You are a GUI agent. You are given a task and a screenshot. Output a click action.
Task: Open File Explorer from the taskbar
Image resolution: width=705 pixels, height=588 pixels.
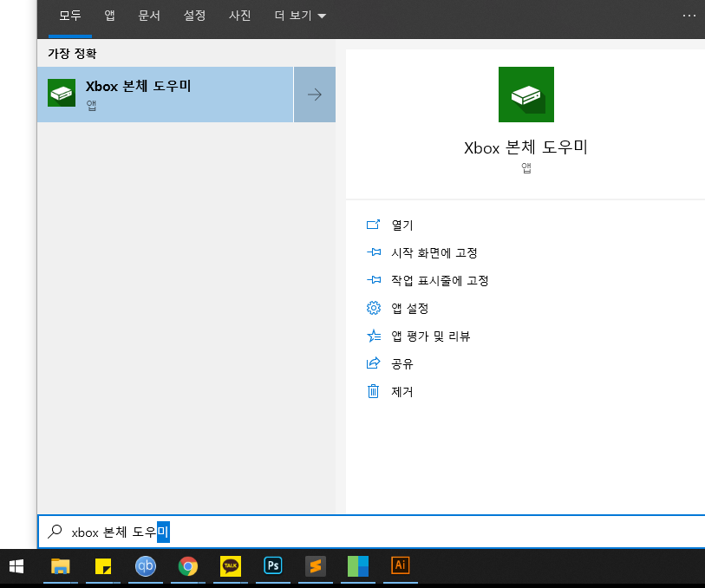pyautogui.click(x=60, y=566)
